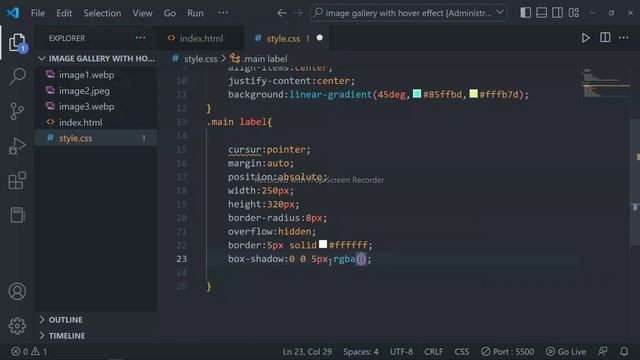Open the File menu
The width and height of the screenshot is (640, 360).
pos(38,13)
